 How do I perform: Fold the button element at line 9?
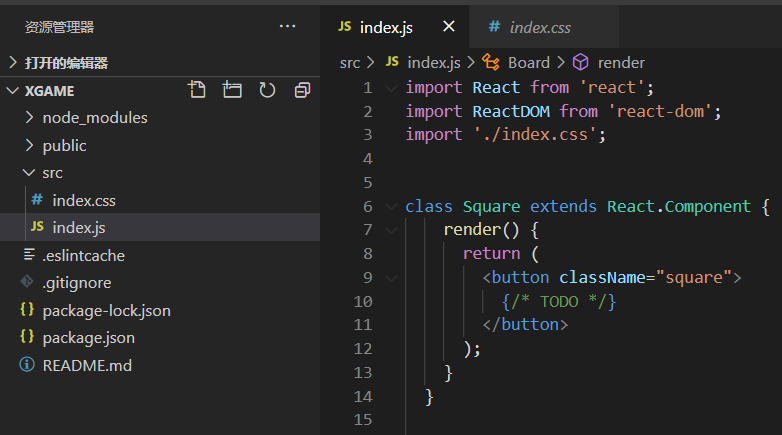coord(391,278)
